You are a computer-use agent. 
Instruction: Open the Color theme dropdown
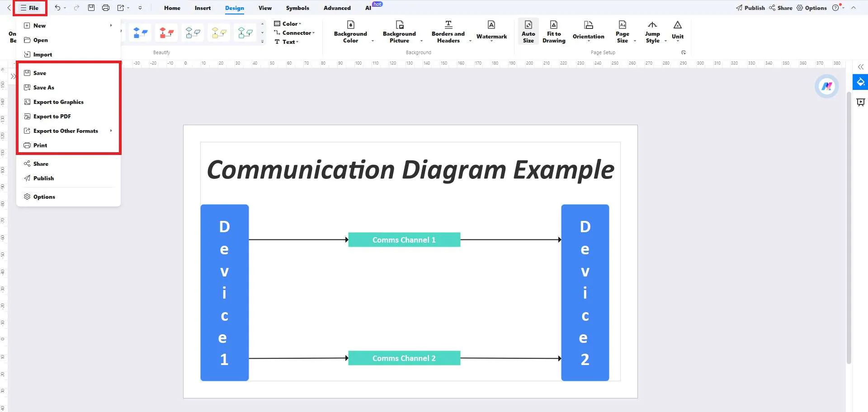(288, 23)
